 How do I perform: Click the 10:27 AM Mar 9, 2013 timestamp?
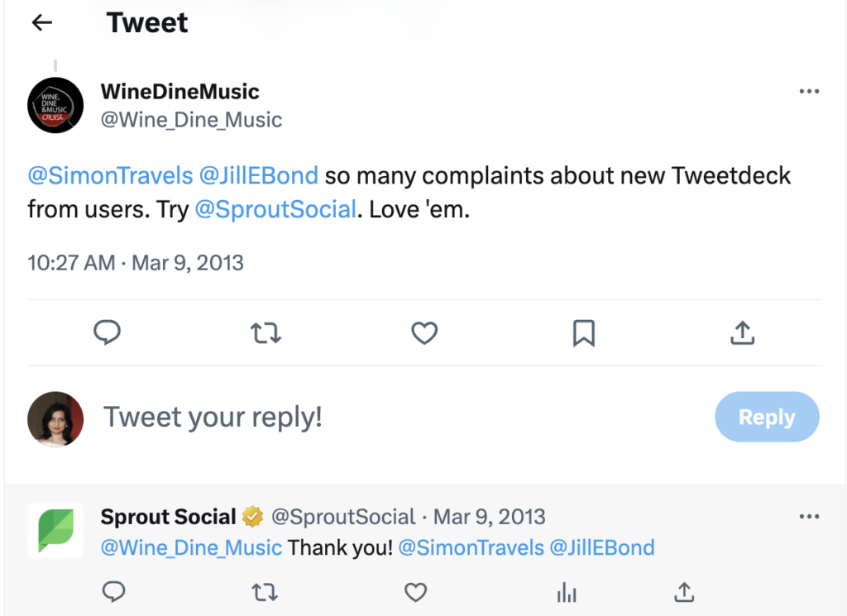[136, 263]
